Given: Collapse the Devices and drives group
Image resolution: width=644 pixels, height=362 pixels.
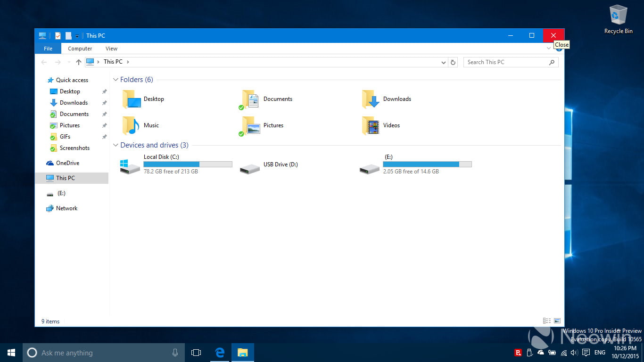Looking at the screenshot, I should pyautogui.click(x=116, y=145).
